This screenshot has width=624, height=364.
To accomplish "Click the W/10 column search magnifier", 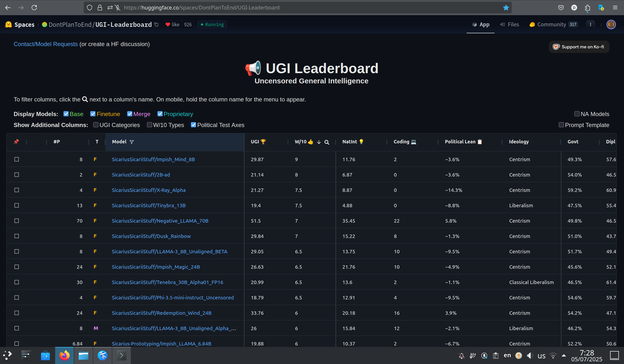I will point(327,142).
